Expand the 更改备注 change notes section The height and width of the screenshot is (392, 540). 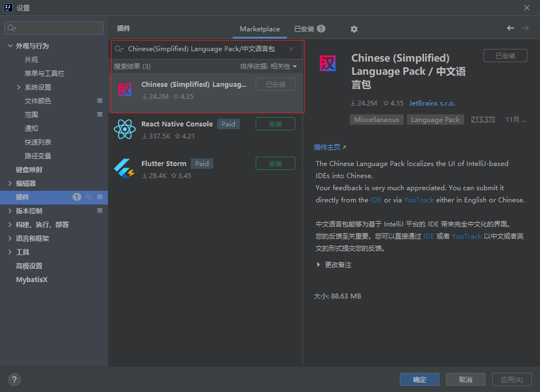tap(318, 264)
